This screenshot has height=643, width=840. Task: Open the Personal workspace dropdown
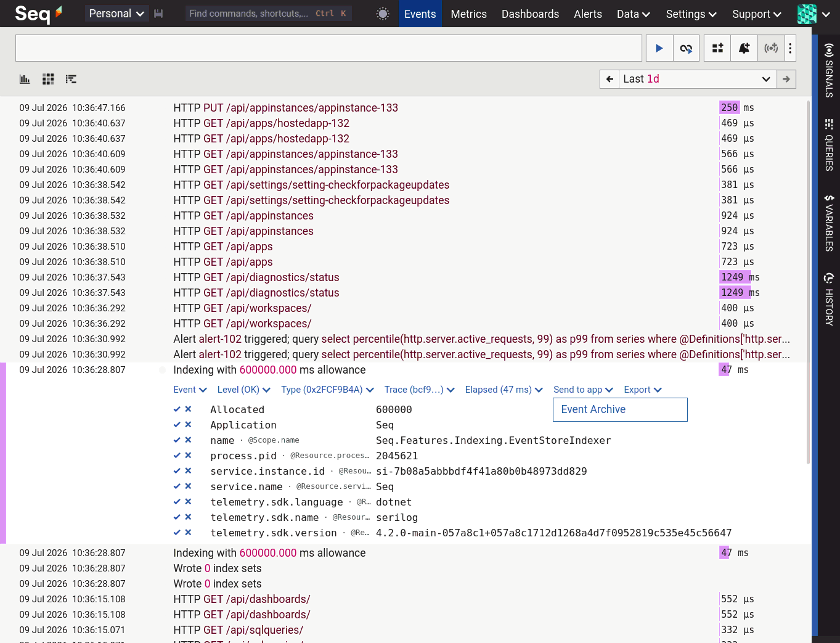pos(116,14)
